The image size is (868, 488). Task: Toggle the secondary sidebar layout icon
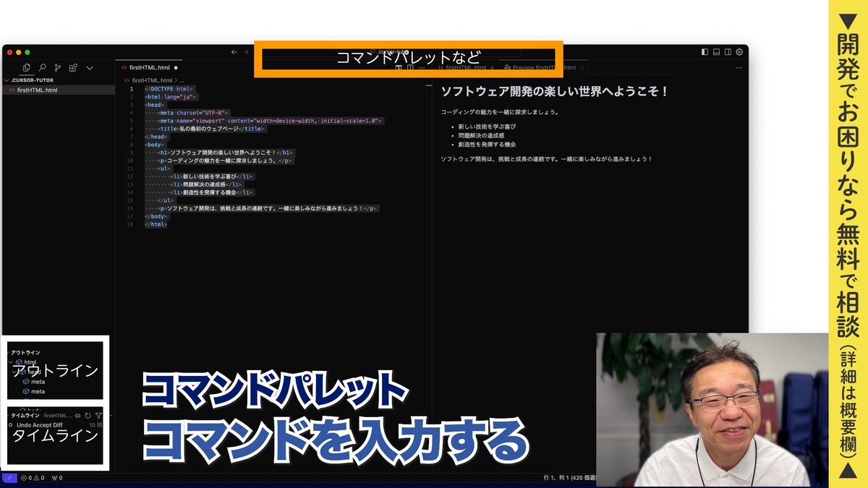(x=728, y=52)
